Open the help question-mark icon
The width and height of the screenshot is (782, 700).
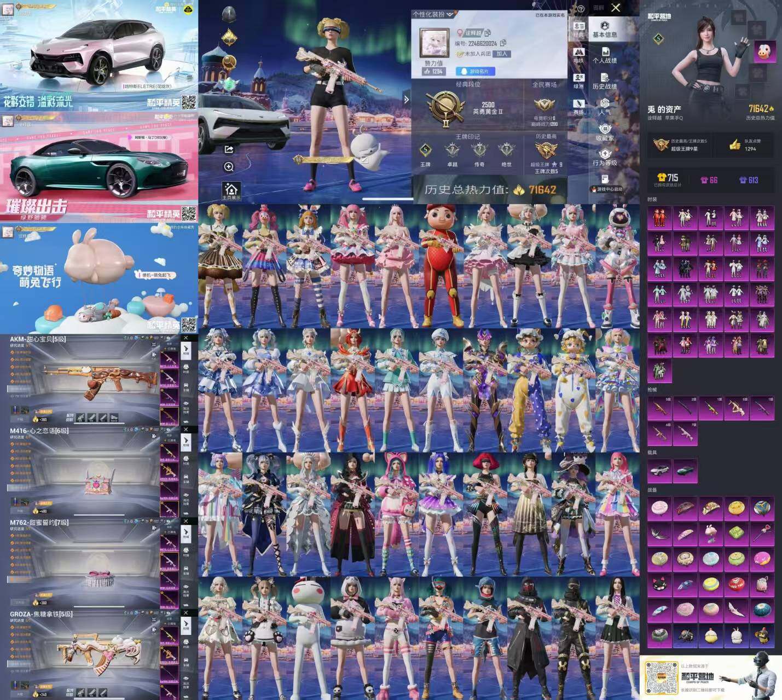coord(581,8)
